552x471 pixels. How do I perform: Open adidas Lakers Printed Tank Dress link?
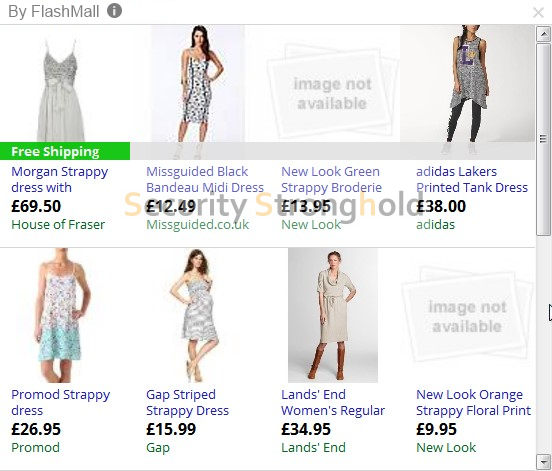pos(472,180)
